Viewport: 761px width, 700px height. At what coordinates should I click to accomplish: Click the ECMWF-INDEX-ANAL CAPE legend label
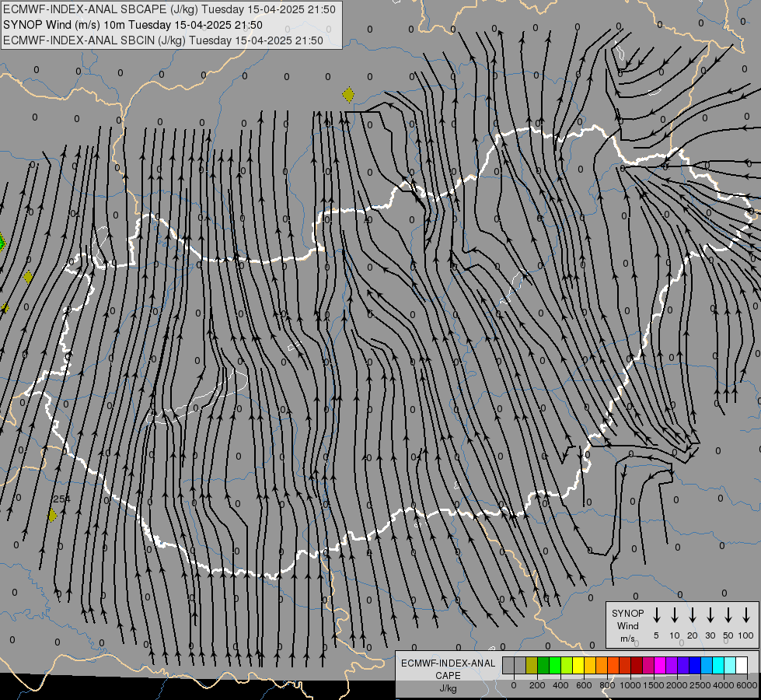(448, 669)
